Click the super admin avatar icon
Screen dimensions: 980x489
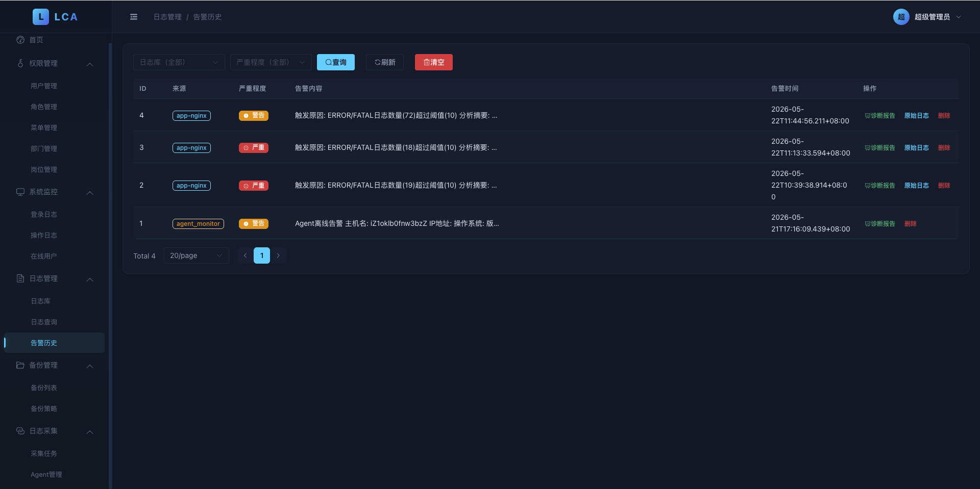coord(901,17)
